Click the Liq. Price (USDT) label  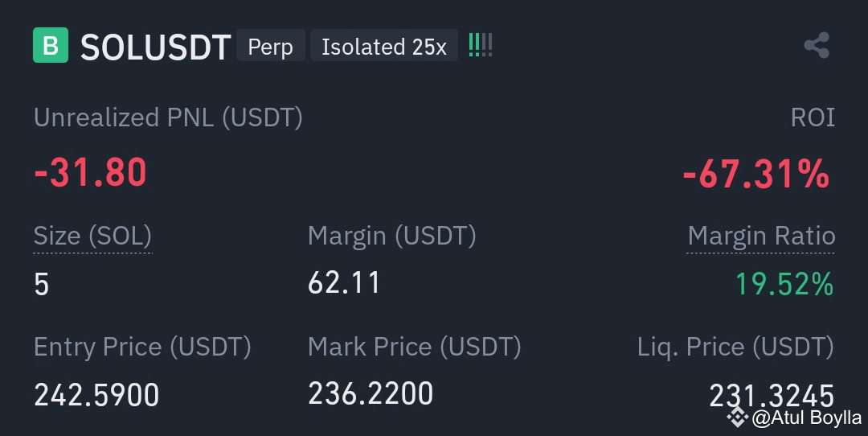pyautogui.click(x=735, y=348)
